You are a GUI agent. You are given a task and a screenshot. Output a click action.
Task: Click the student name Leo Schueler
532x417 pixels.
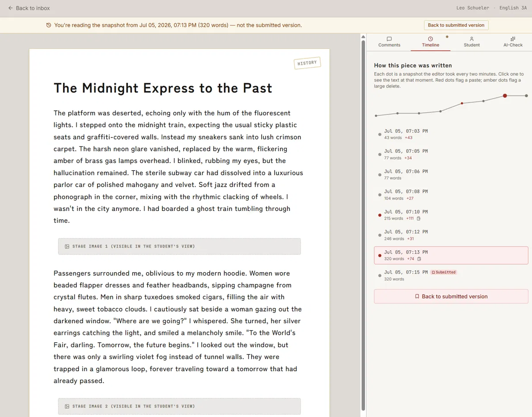point(473,8)
